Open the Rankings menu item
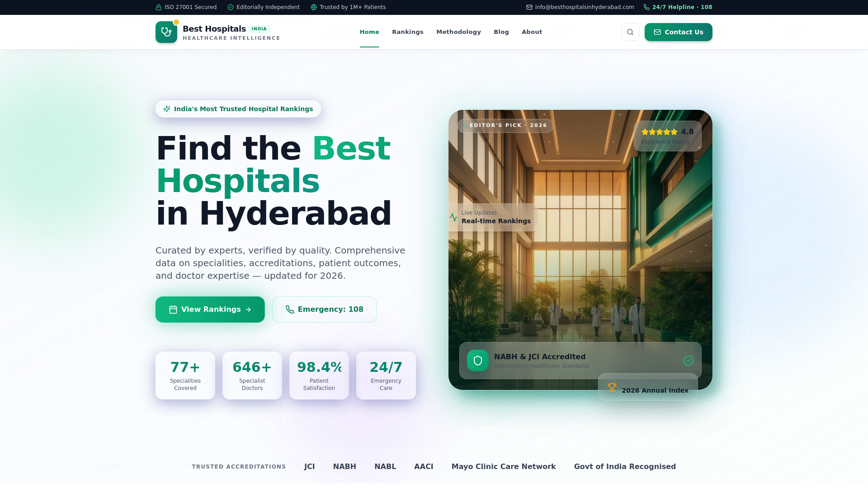The height and width of the screenshot is (488, 868). 408,32
